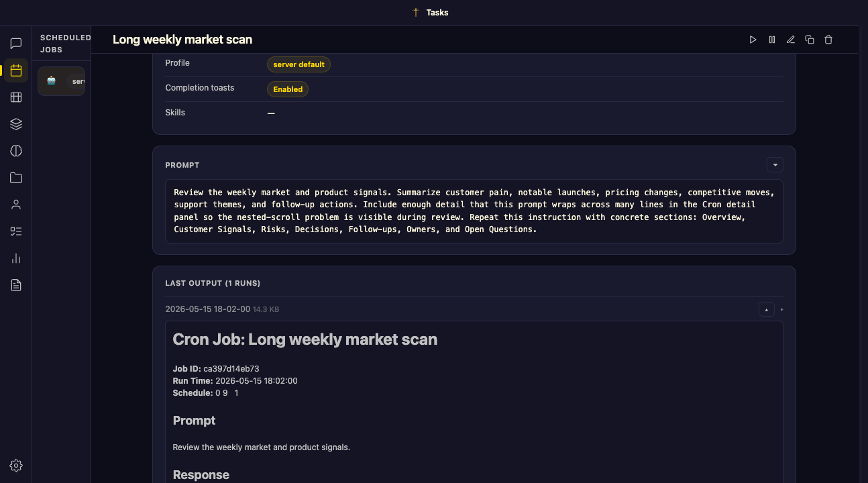The width and height of the screenshot is (868, 483).
Task: Select the scheduled job item in list
Action: pos(61,81)
